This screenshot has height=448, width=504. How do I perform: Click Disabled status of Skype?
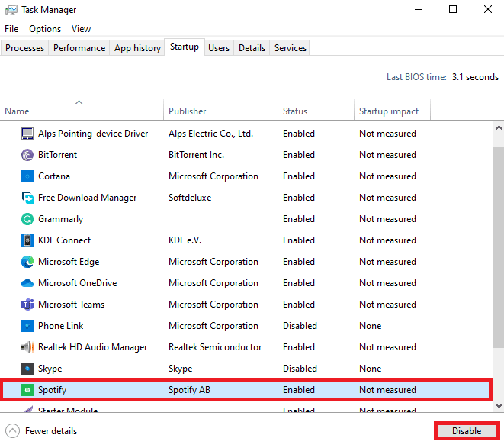pyautogui.click(x=300, y=369)
